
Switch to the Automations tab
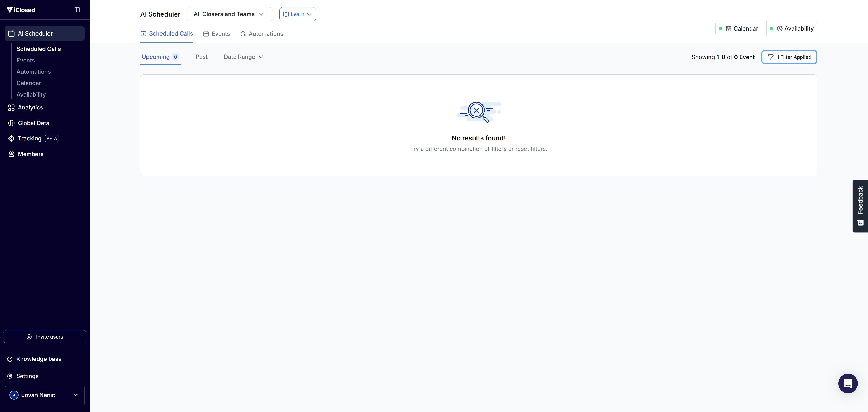click(x=262, y=34)
